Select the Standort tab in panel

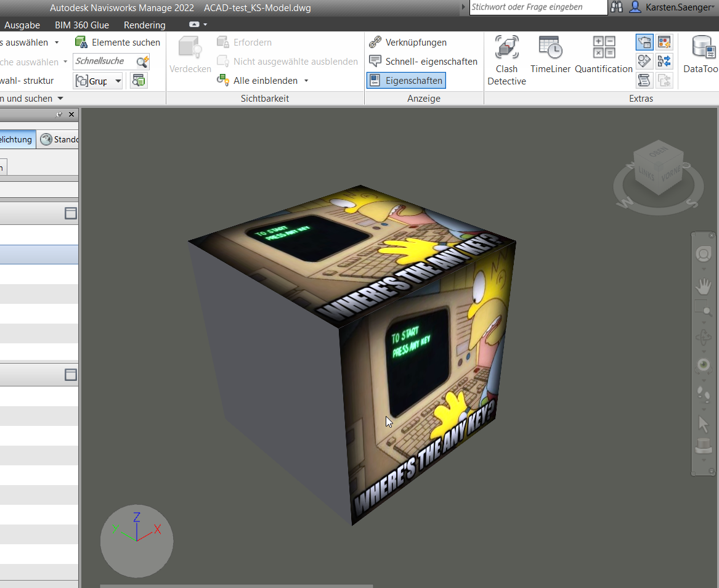(59, 139)
